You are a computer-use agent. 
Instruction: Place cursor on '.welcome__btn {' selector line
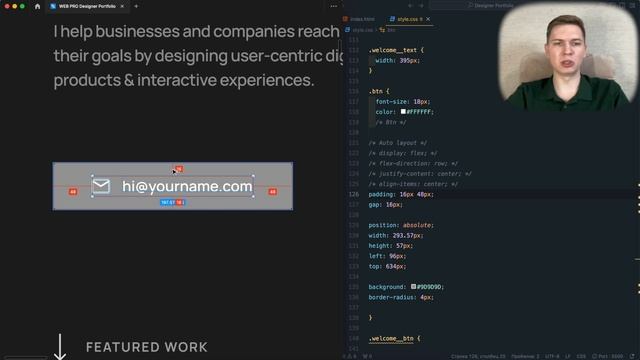pos(394,338)
